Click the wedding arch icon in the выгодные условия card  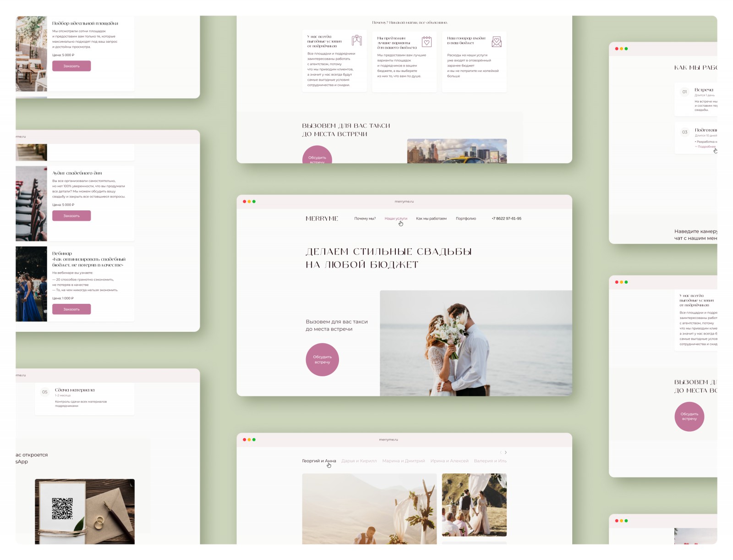click(x=356, y=41)
